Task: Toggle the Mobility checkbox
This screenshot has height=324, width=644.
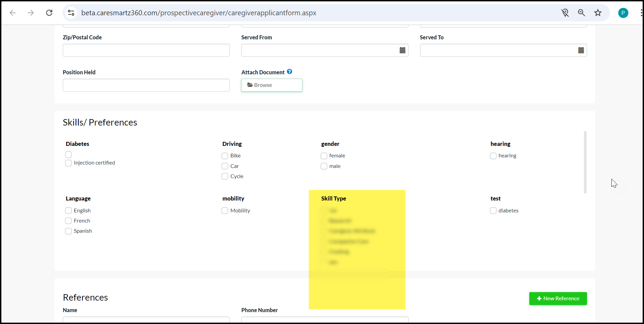Action: pyautogui.click(x=225, y=211)
